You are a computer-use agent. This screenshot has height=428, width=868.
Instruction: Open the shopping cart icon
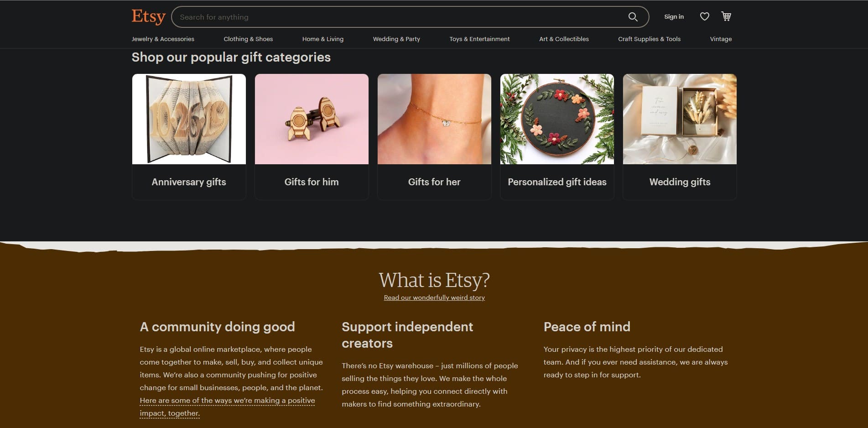click(x=726, y=16)
